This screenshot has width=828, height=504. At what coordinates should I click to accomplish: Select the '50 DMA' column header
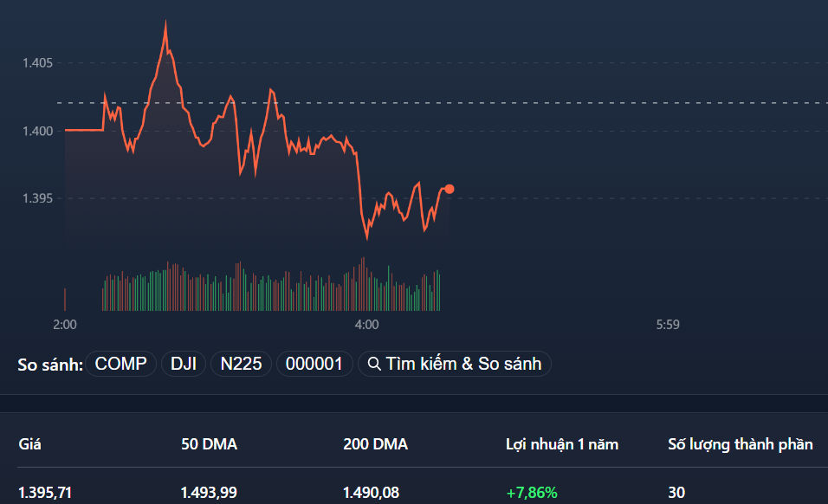(x=209, y=444)
